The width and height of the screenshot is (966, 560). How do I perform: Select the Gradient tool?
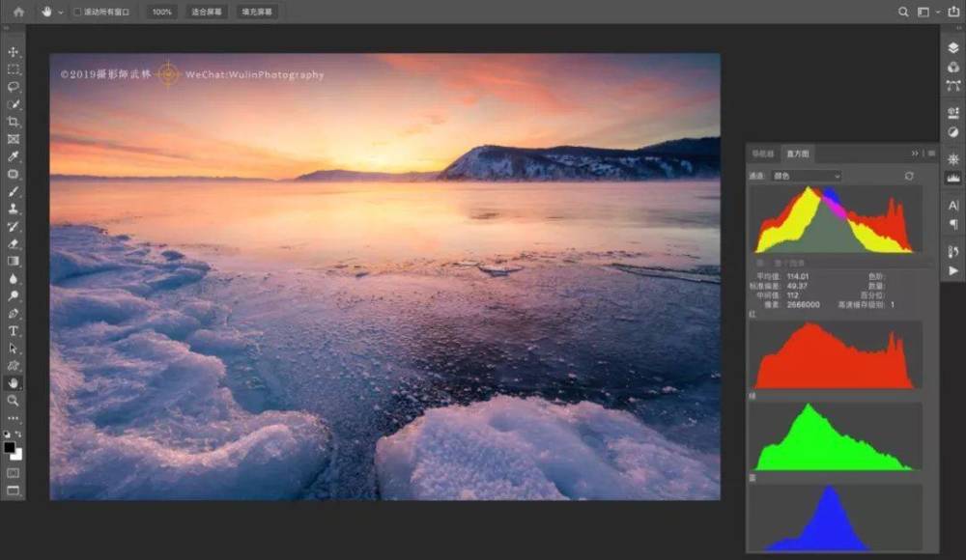[x=13, y=262]
